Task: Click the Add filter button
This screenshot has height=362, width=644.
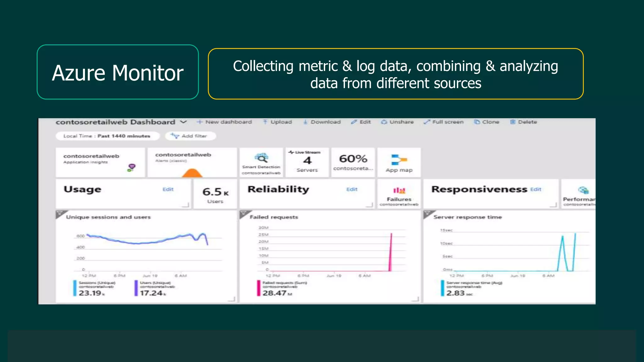Action: tap(190, 136)
